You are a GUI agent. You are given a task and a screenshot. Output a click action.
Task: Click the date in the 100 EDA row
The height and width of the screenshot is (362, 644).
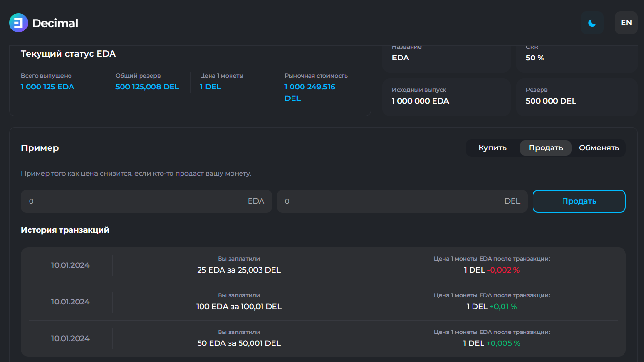coord(70,302)
